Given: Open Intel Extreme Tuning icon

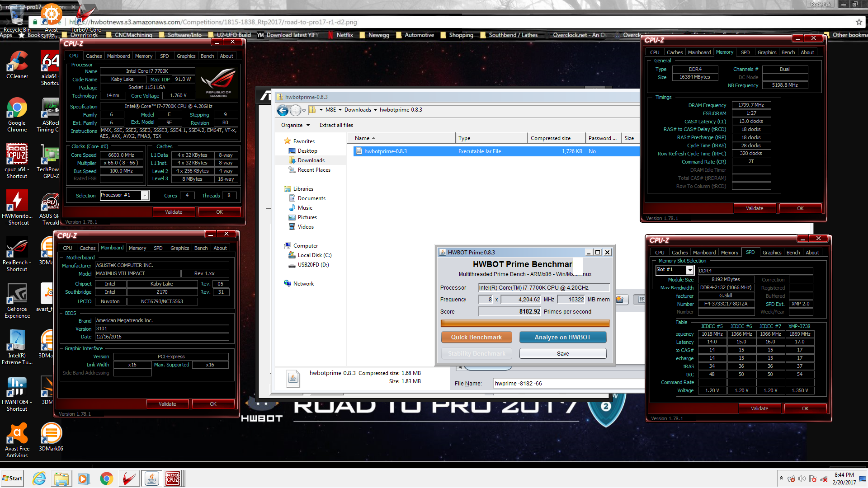Looking at the screenshot, I should (17, 347).
